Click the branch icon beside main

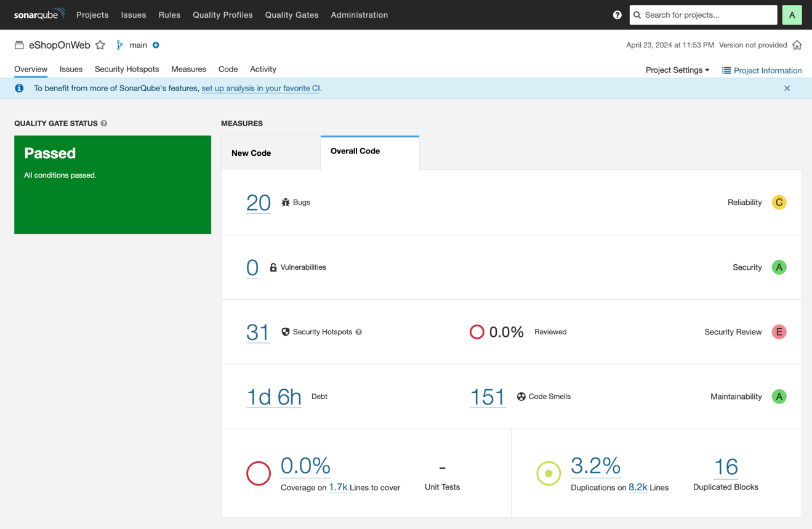pyautogui.click(x=119, y=45)
